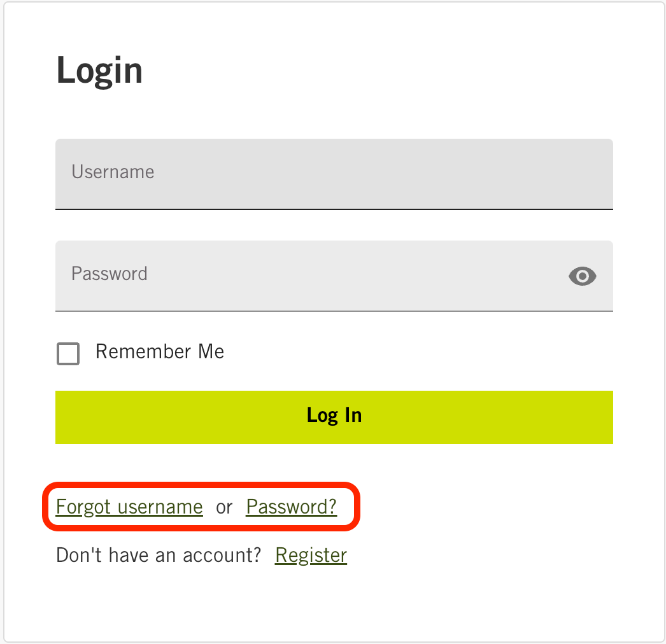Follow the Register link
The height and width of the screenshot is (644, 666).
[x=311, y=556]
